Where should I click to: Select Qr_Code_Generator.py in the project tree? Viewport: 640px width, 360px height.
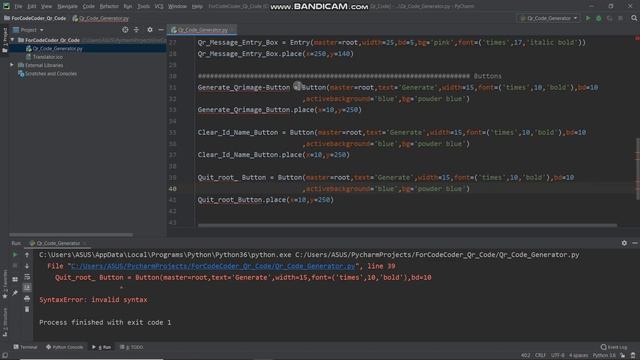coord(57,49)
